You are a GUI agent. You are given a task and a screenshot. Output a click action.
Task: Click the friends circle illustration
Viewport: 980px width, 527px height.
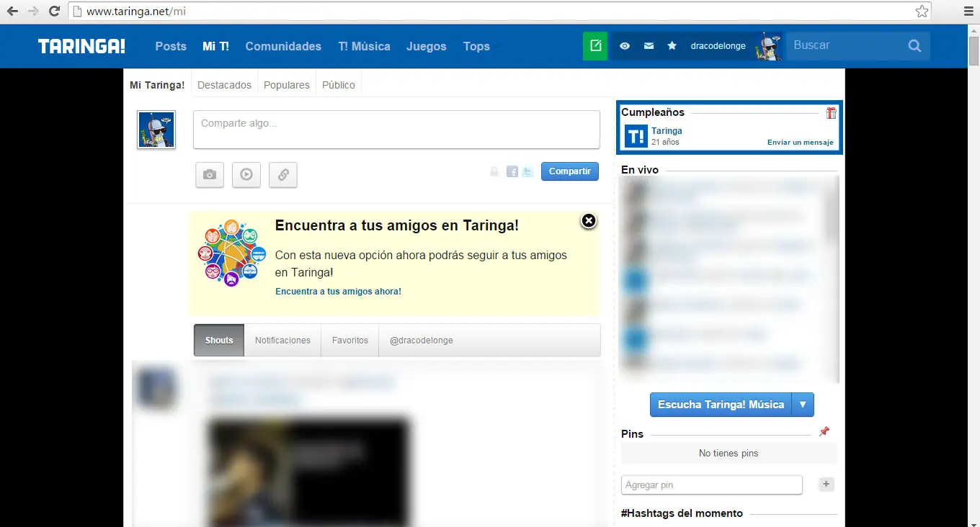231,254
